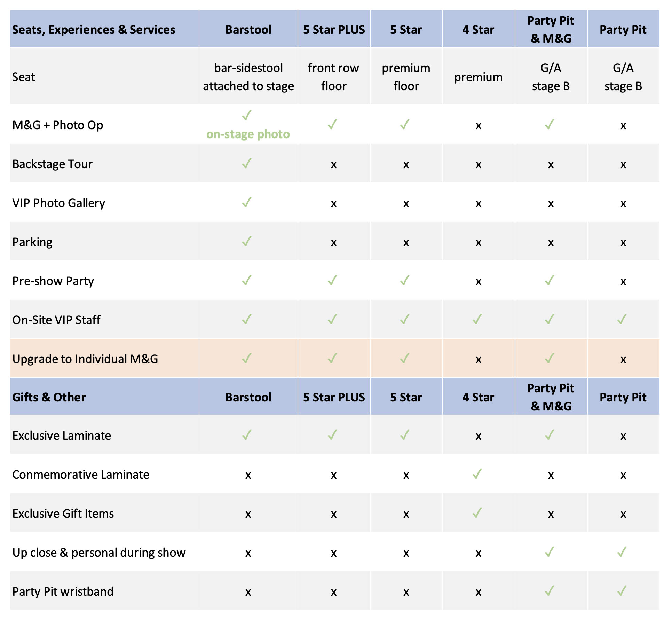Click Pre-show Party checkmark under 5 Star PLUS
672x619 pixels.
coord(332,280)
